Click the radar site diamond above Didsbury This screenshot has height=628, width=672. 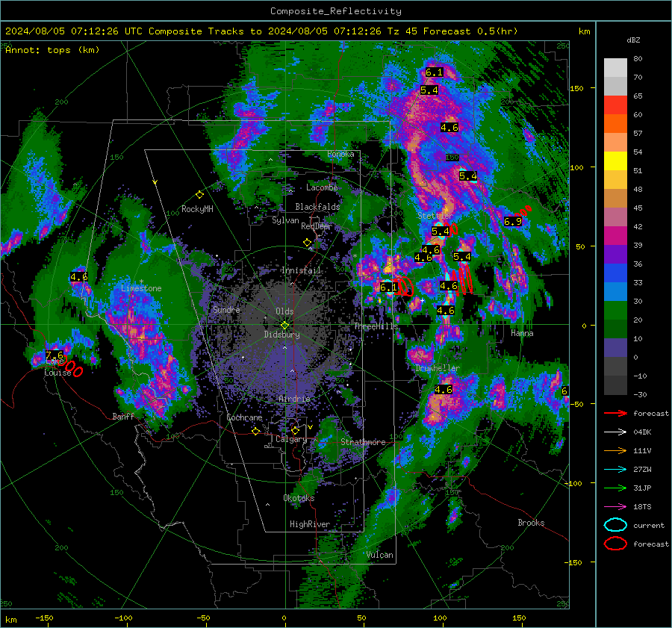pyautogui.click(x=284, y=326)
